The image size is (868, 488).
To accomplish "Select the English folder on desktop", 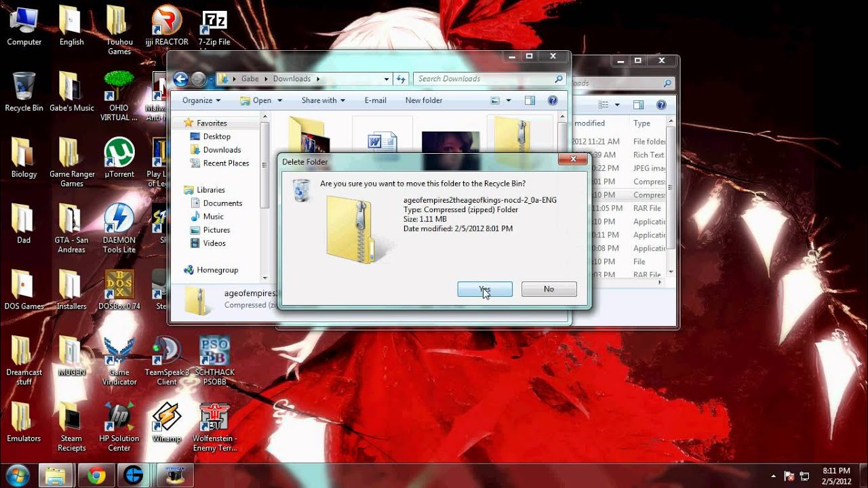I will [71, 26].
